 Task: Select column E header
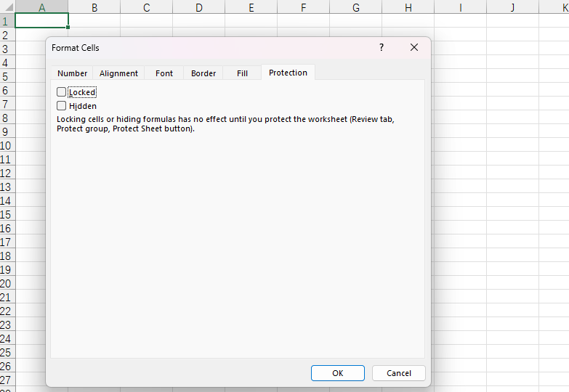[251, 7]
